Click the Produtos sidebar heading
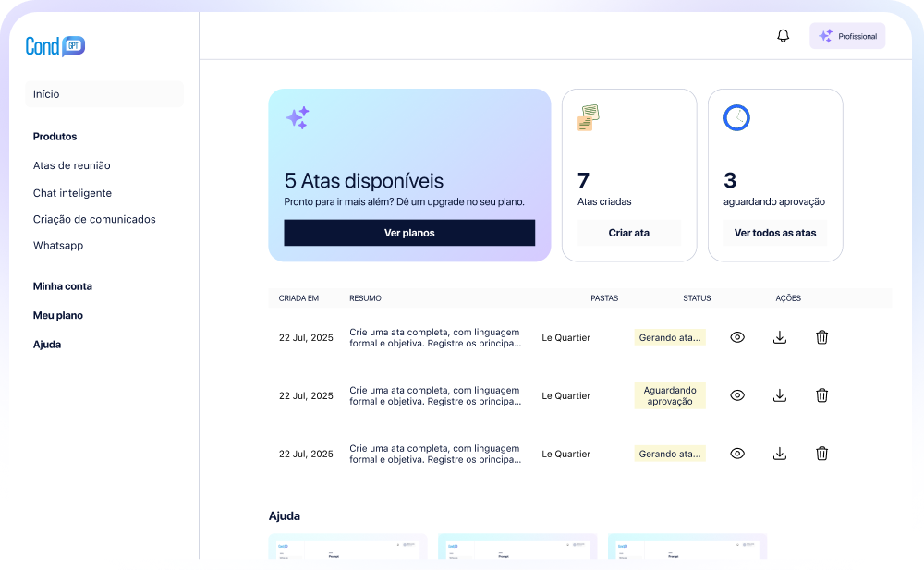This screenshot has width=924, height=570. [55, 136]
